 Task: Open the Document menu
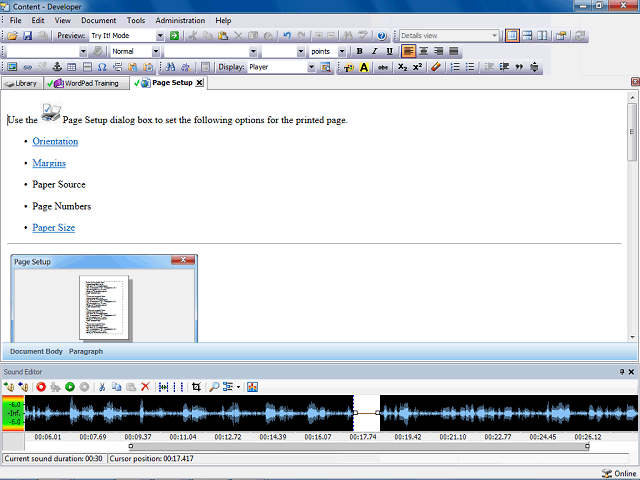[x=98, y=20]
